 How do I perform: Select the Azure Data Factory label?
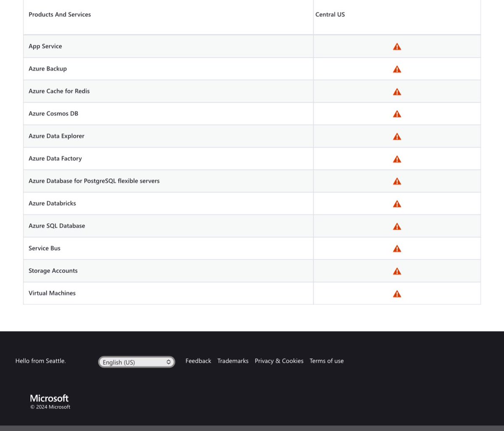[x=55, y=159]
